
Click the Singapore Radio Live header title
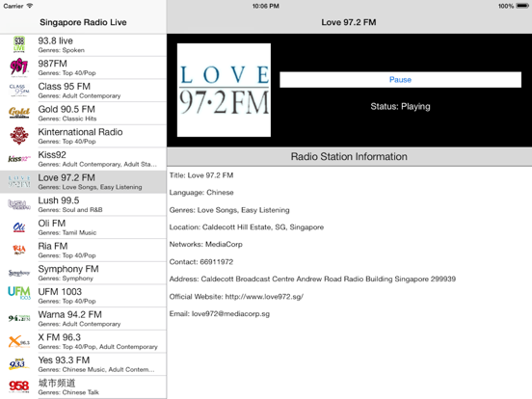tap(83, 22)
